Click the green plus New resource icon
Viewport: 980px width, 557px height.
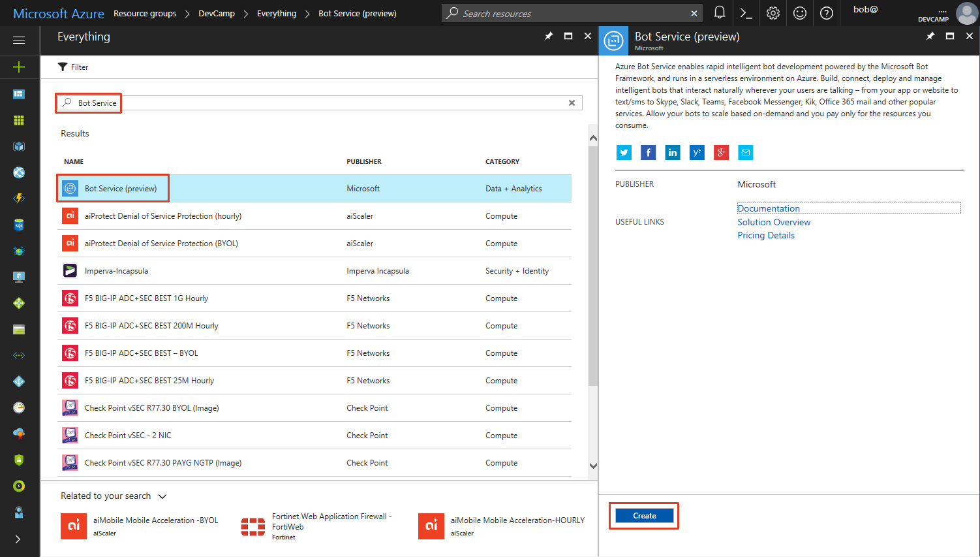pos(19,67)
